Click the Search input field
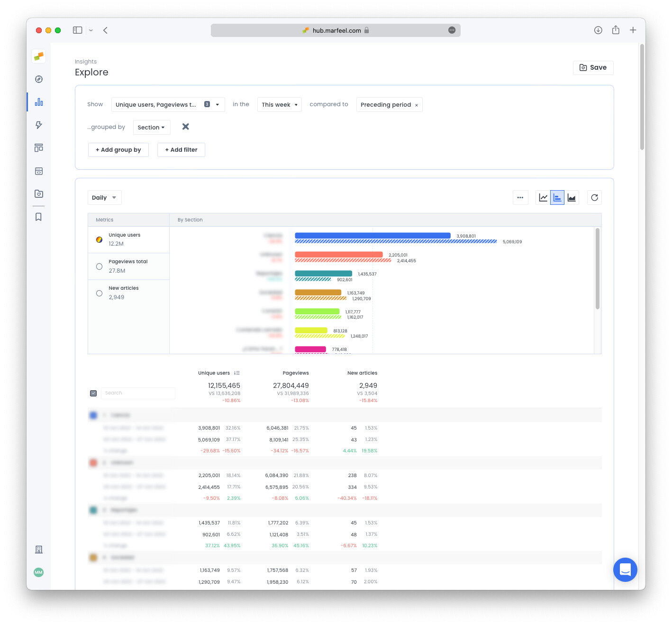This screenshot has height=625, width=672. coord(138,393)
